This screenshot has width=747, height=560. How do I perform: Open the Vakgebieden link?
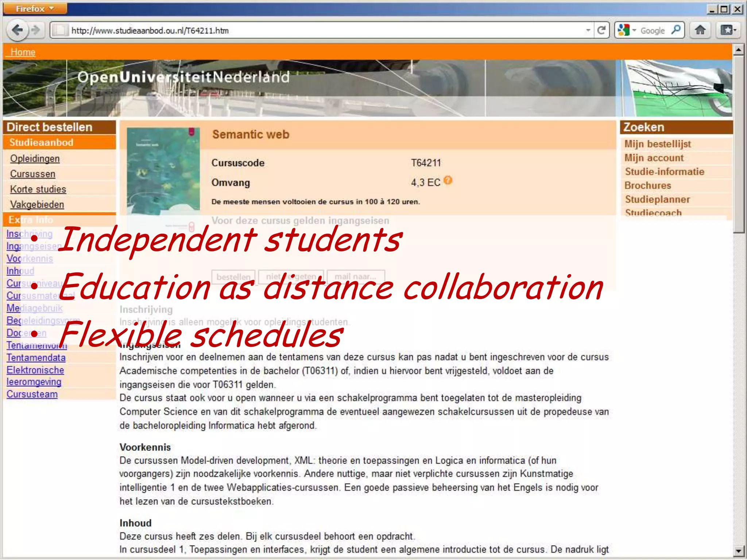click(37, 205)
